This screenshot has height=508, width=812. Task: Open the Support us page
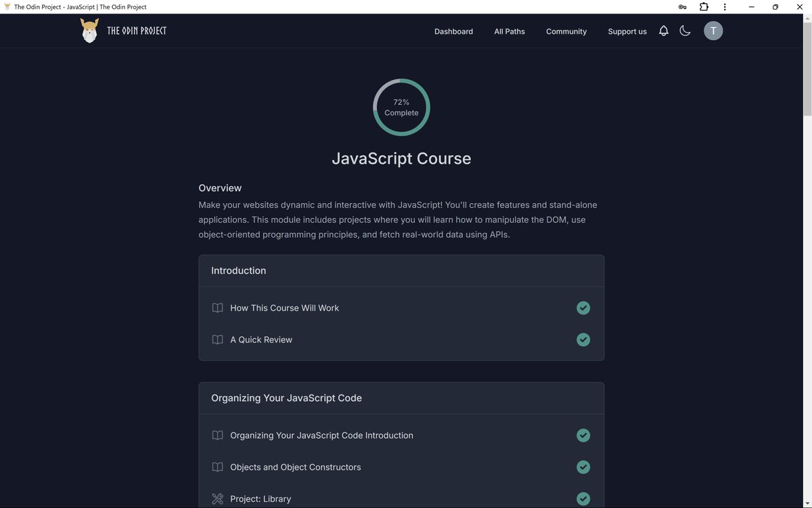[x=627, y=31]
